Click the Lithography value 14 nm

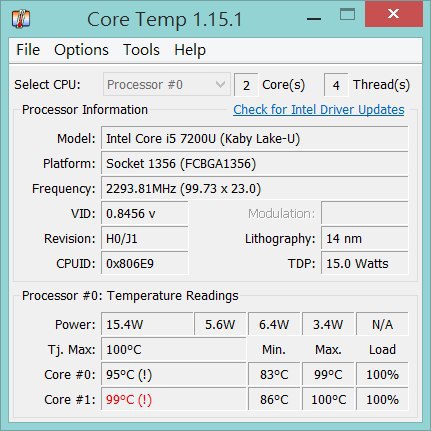click(365, 238)
